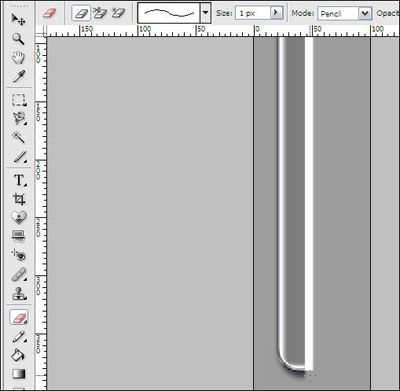Click the brush stroke preview thumbnail

coord(169,13)
